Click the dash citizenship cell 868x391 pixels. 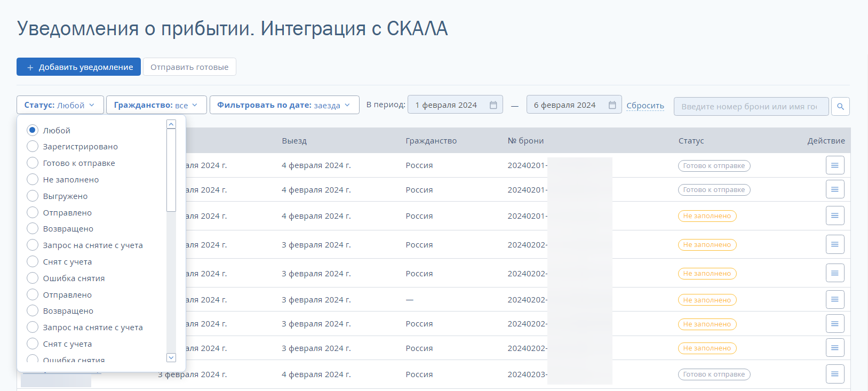coord(410,300)
